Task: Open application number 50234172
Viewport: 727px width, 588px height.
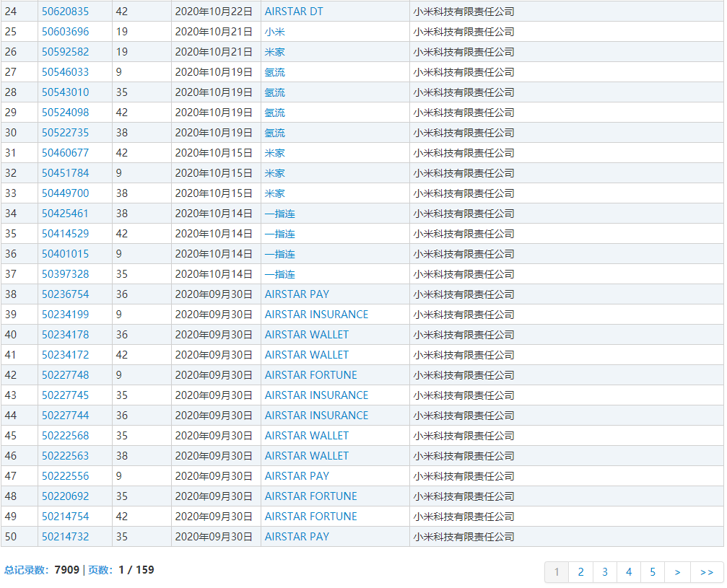Action: (x=66, y=355)
